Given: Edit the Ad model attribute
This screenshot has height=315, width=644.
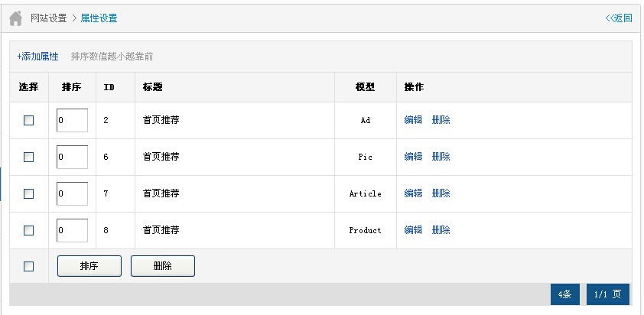Looking at the screenshot, I should coord(413,120).
